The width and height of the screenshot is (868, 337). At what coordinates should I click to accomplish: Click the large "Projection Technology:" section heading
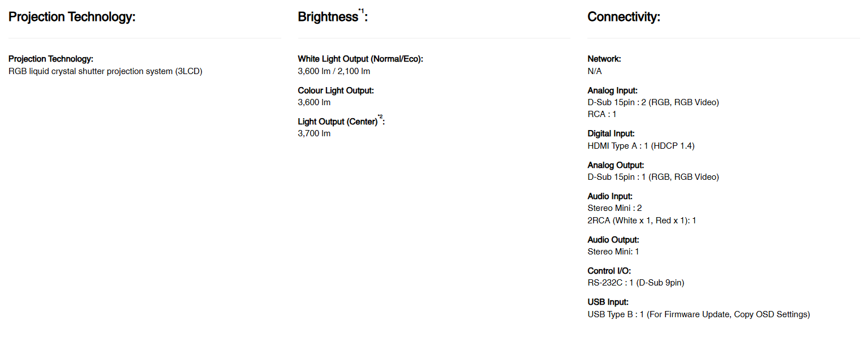[72, 17]
